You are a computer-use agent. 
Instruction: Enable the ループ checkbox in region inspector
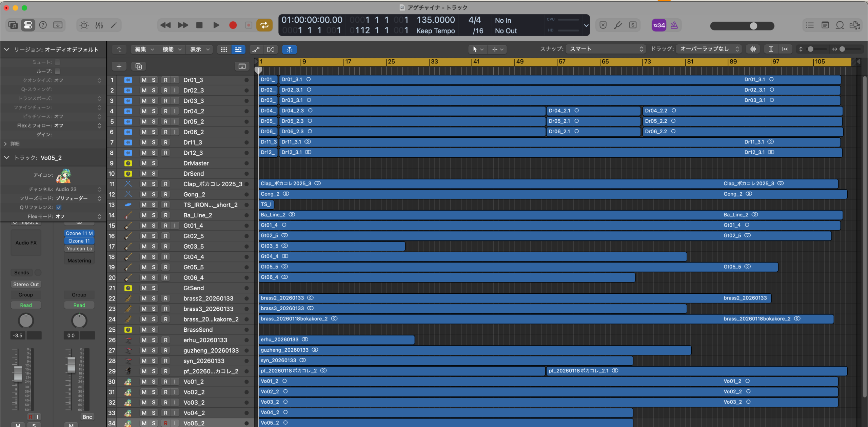(x=57, y=71)
